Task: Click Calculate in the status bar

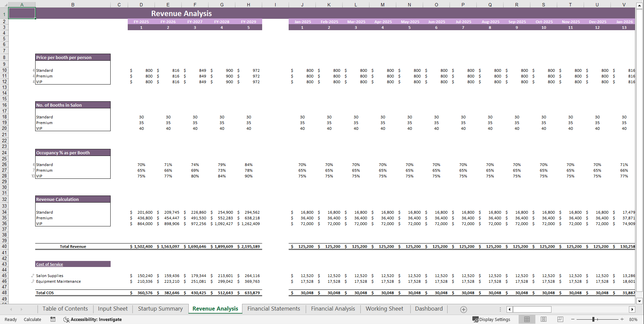Action: click(x=33, y=319)
